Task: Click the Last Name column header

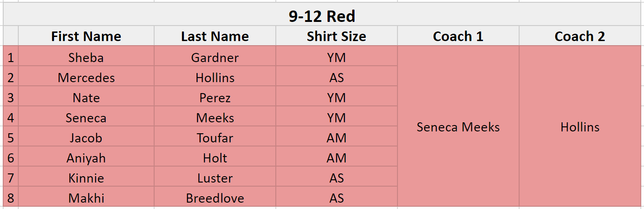Action: click(x=215, y=36)
